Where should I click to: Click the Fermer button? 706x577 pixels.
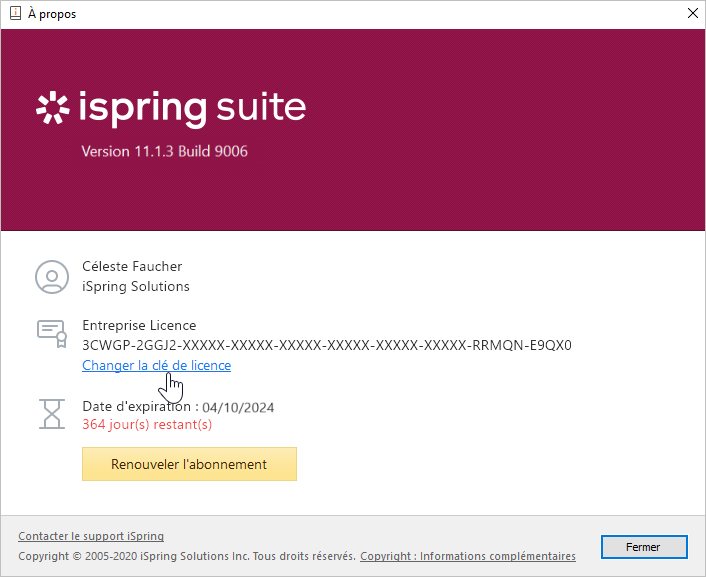coord(643,547)
